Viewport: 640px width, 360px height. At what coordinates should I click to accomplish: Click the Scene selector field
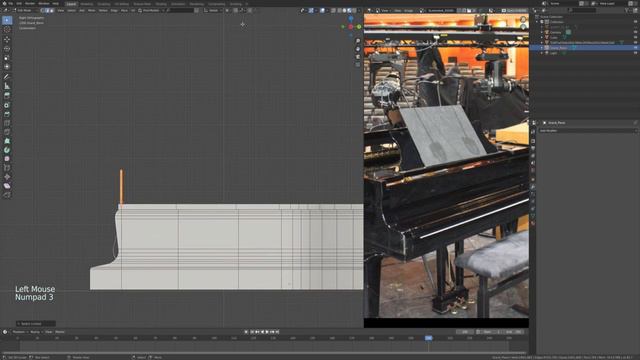[564, 3]
